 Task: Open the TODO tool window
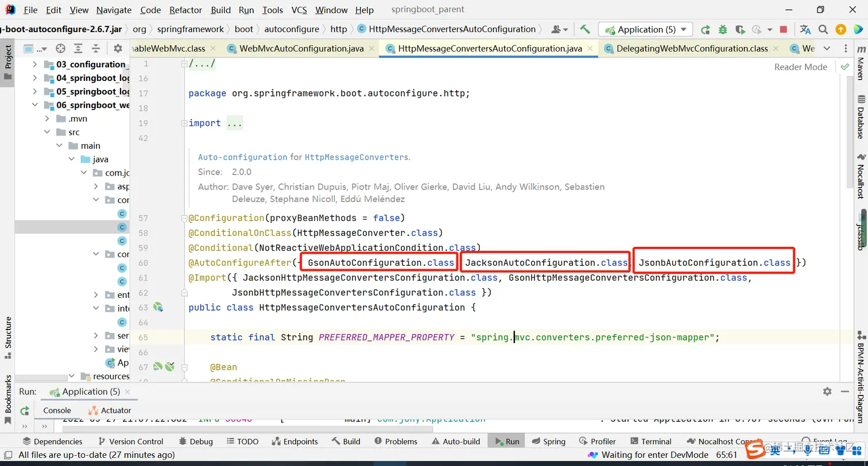pos(243,441)
